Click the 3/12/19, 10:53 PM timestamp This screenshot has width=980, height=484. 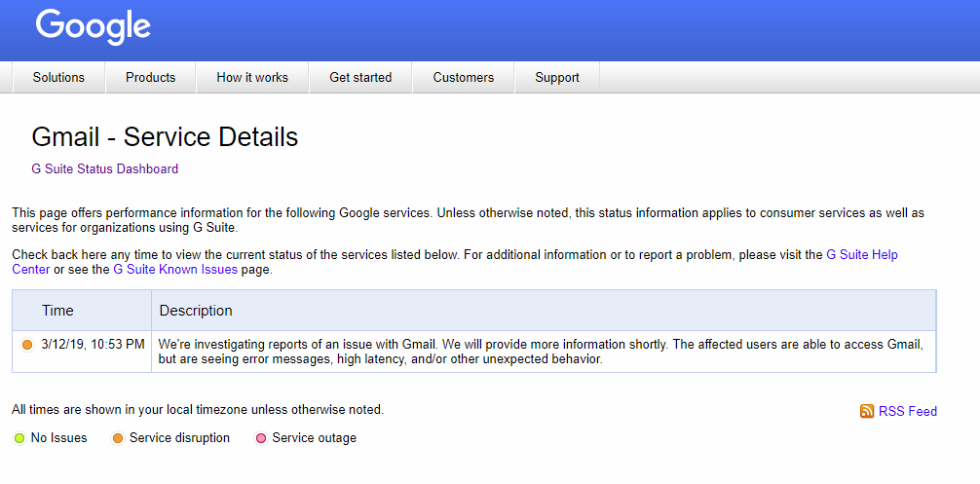click(x=94, y=344)
